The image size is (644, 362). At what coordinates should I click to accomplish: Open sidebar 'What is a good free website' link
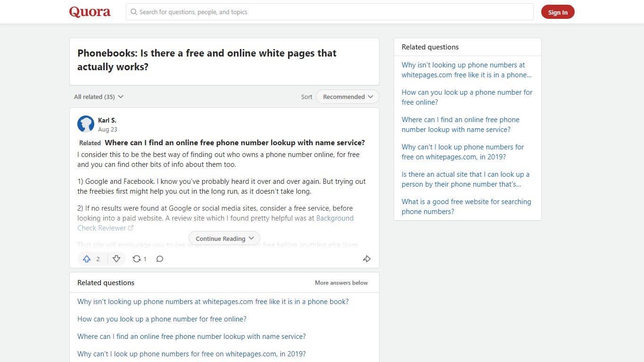466,206
